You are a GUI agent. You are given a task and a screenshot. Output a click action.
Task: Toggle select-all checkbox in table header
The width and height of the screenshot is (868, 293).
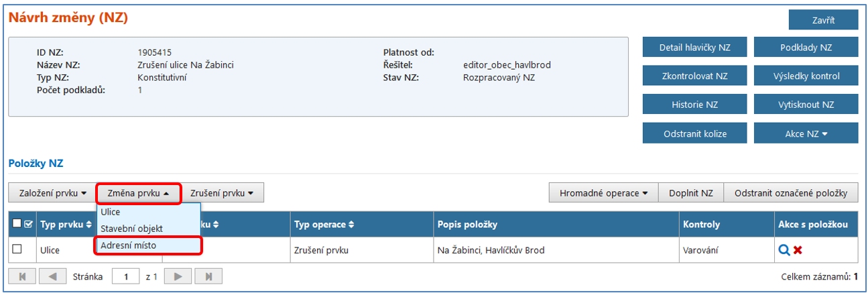[16, 224]
